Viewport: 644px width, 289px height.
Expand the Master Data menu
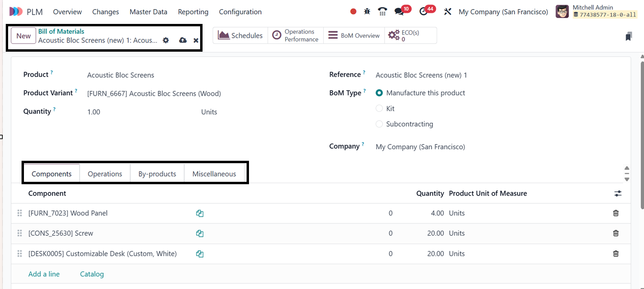click(x=148, y=11)
